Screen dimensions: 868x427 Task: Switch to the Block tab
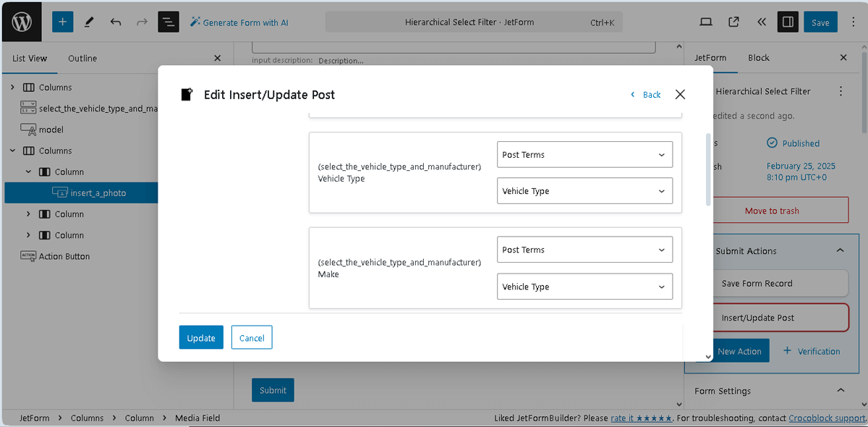tap(758, 58)
